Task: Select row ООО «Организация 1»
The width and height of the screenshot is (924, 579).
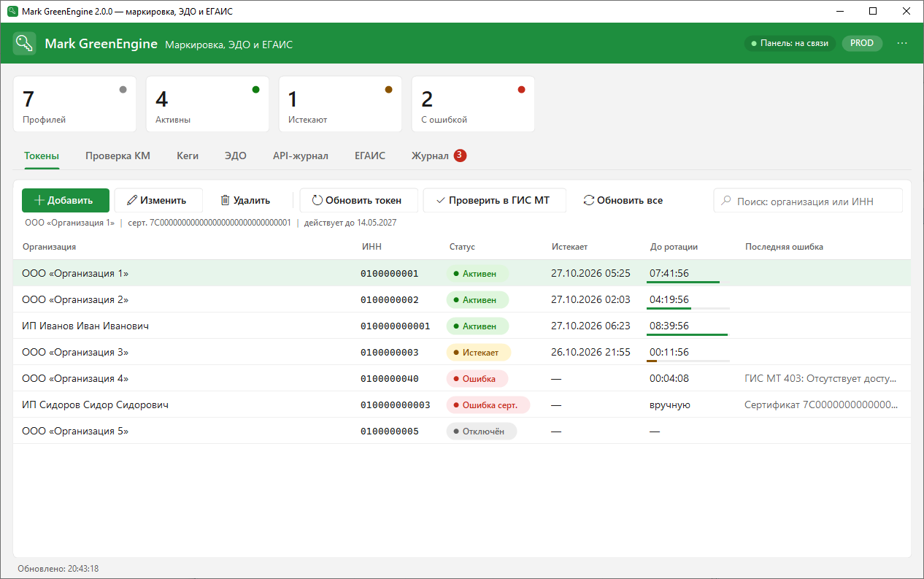Action: [462, 273]
